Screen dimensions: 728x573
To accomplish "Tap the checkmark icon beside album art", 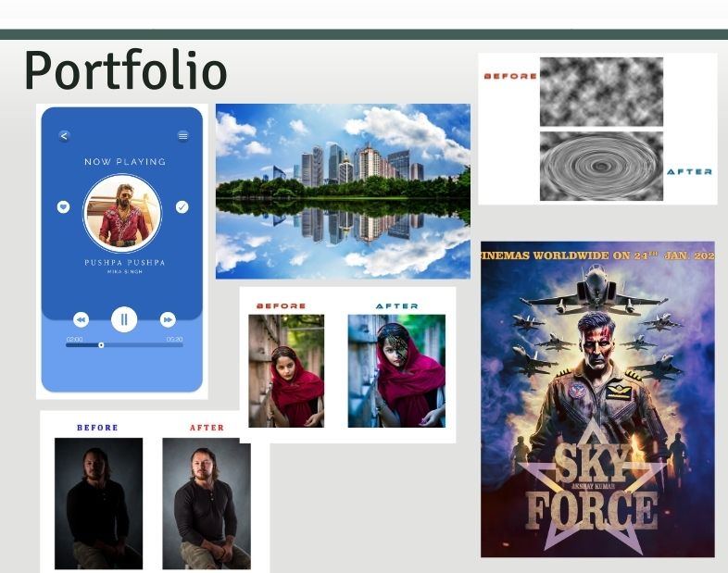I will tap(182, 207).
